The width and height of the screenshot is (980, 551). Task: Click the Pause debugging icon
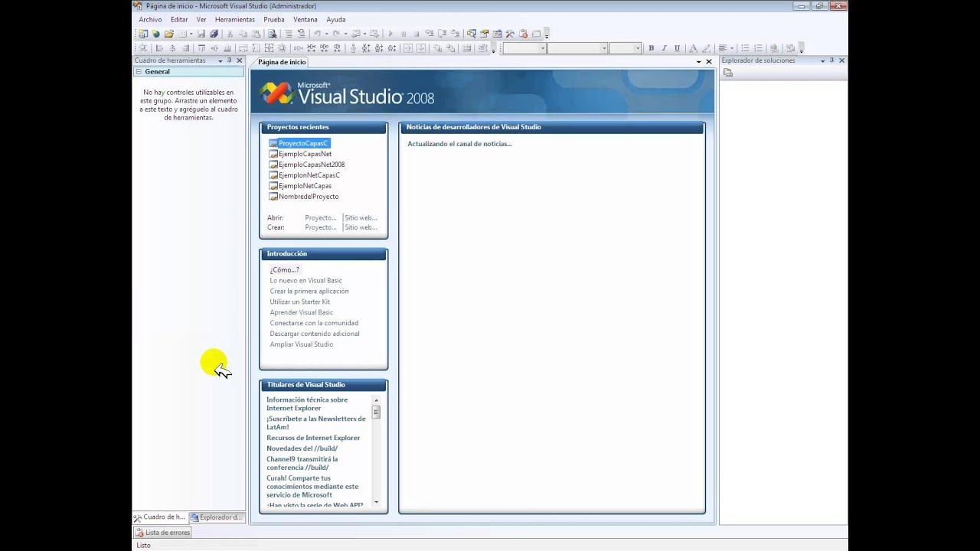(x=403, y=34)
